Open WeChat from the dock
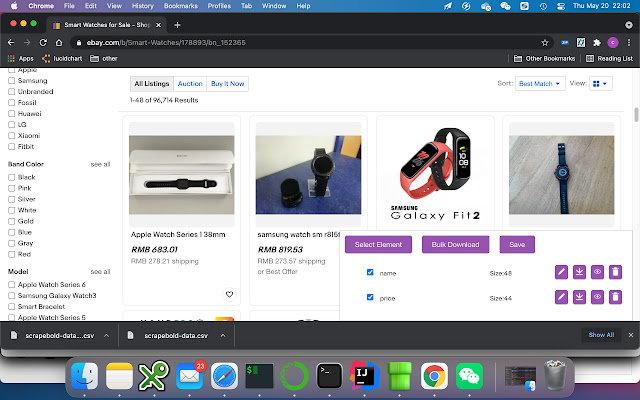This screenshot has height=400, width=640. (469, 375)
